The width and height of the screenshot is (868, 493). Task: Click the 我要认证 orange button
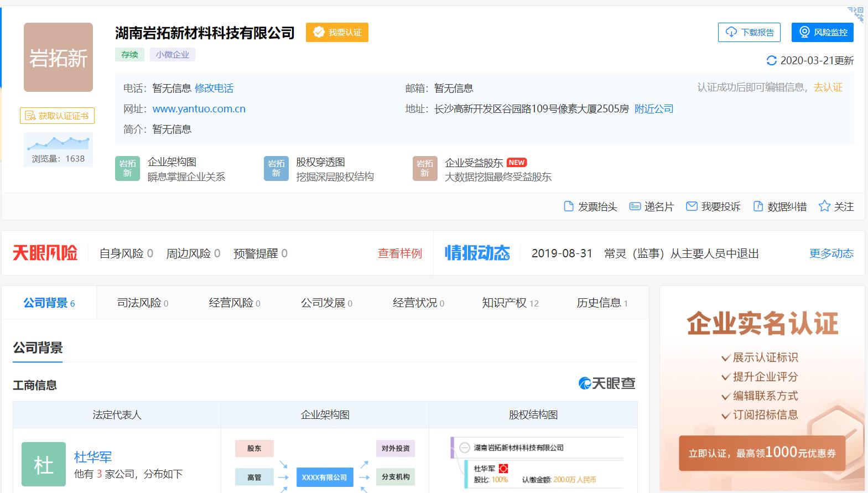click(x=337, y=33)
